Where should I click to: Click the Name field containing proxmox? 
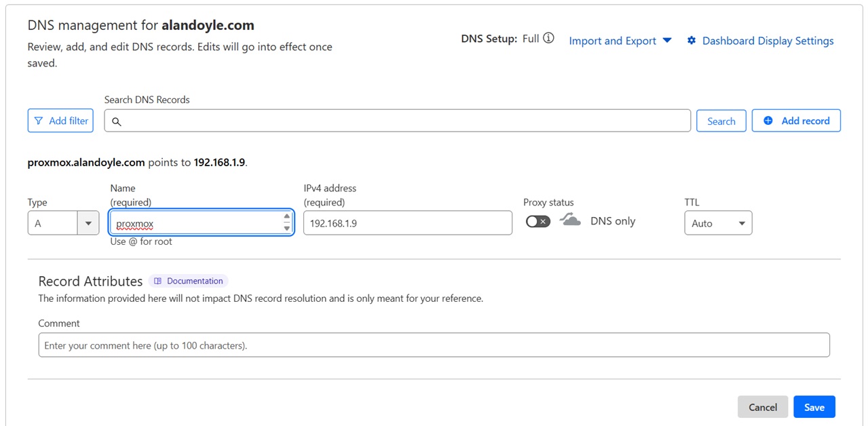202,222
